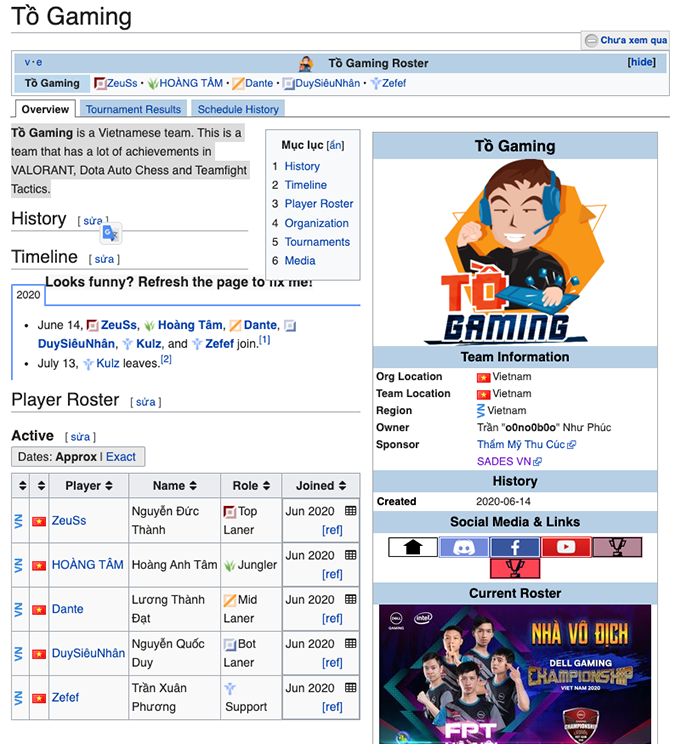Open calendar icon in Zefef Joined cell
This screenshot has height=744, width=675.
351,688
